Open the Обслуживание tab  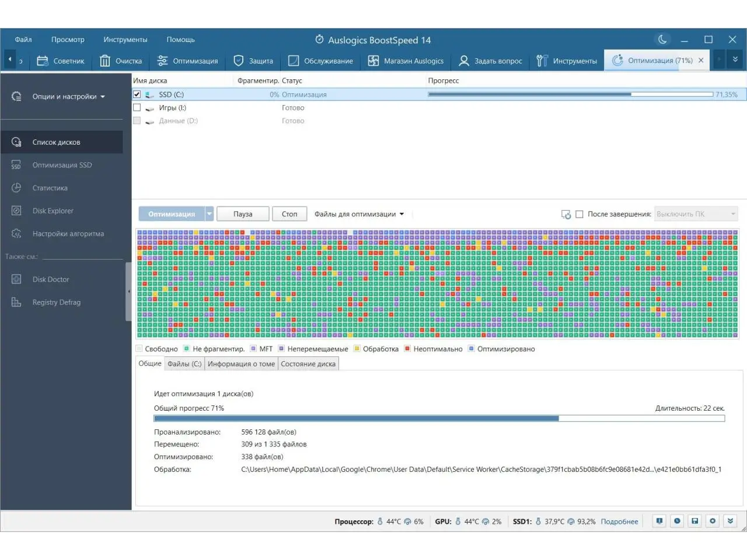pos(320,61)
